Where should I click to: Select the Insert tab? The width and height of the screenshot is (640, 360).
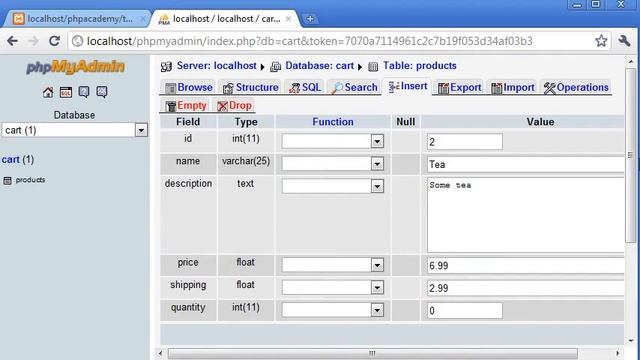pyautogui.click(x=407, y=87)
